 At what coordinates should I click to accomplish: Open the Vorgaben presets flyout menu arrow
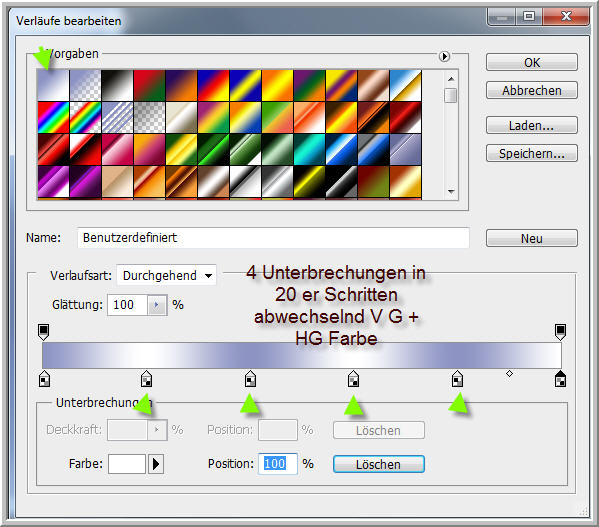[x=444, y=57]
